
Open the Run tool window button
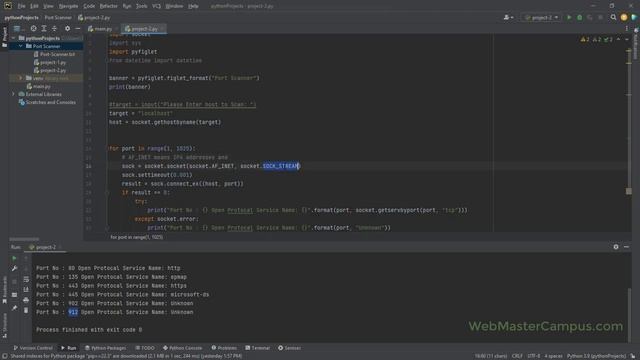(x=69, y=348)
